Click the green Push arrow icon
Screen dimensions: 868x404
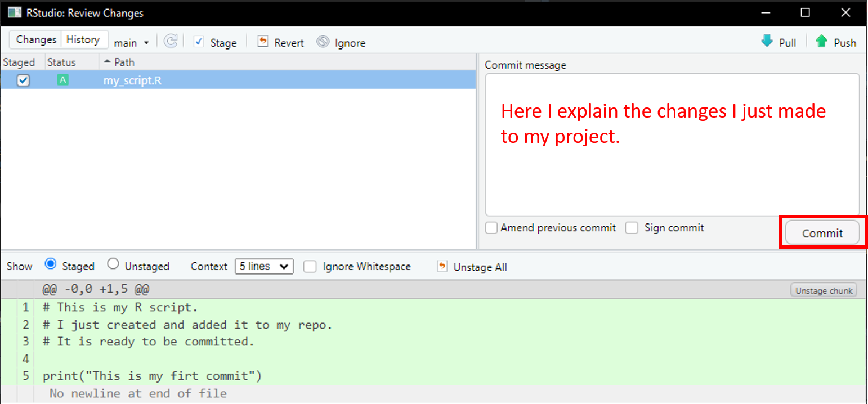coord(821,42)
